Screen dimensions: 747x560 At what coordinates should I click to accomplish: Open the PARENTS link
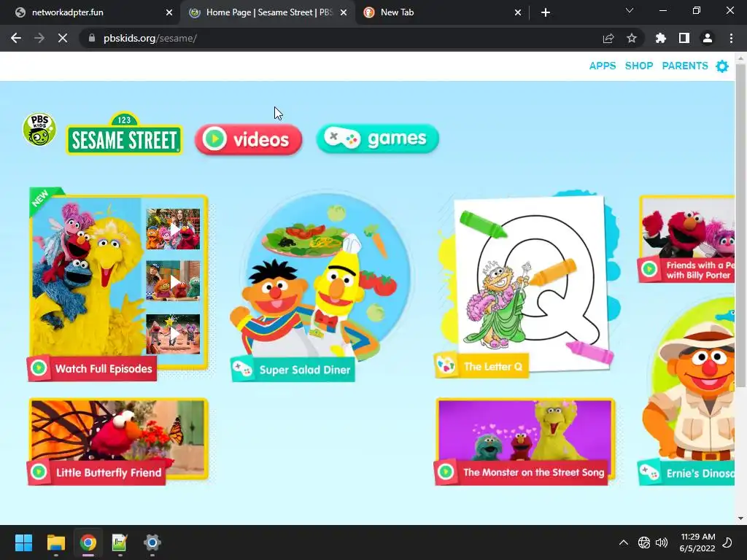684,66
